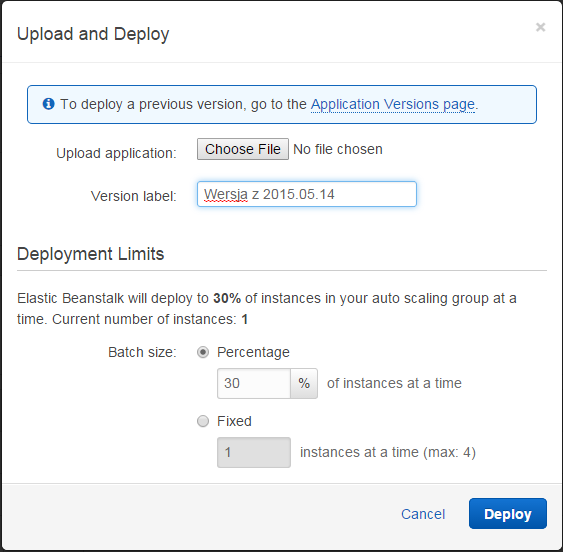Click the 'Batch size:' label
The height and width of the screenshot is (552, 563).
tap(142, 352)
